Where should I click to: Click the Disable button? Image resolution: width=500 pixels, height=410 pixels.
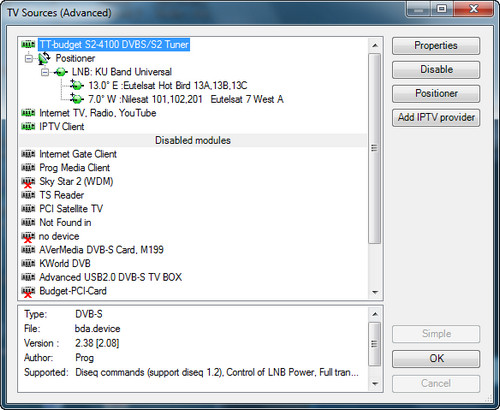point(436,70)
